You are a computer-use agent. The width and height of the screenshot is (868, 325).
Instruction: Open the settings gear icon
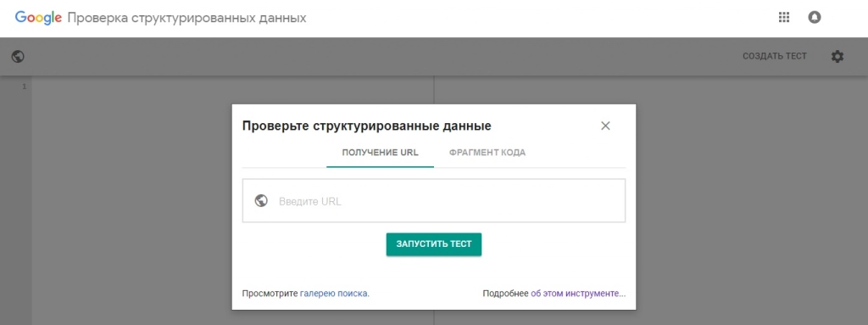point(837,56)
